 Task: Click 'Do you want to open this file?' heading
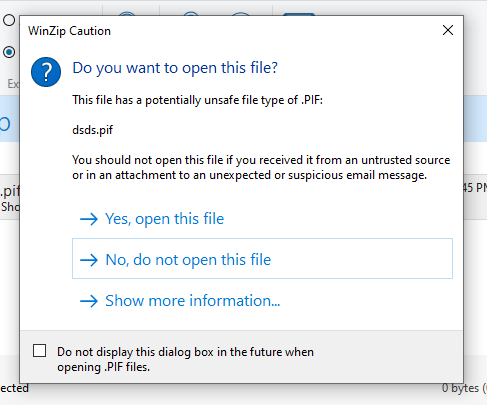pyautogui.click(x=175, y=68)
